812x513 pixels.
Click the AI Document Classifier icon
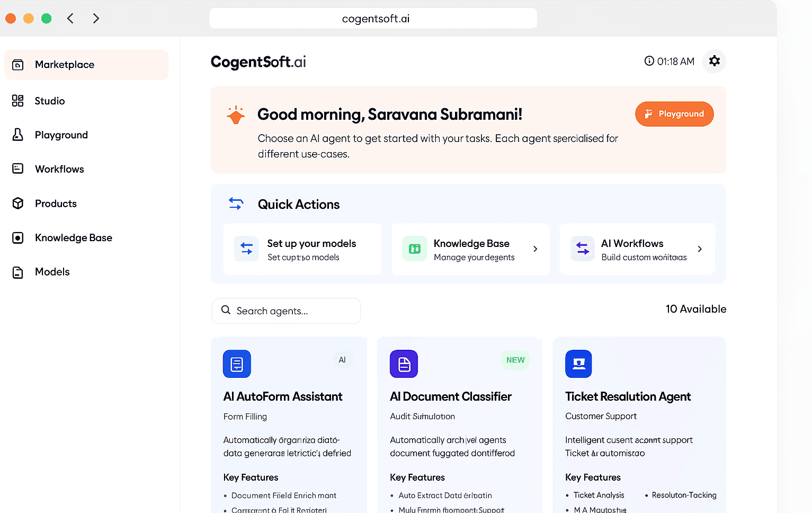pyautogui.click(x=404, y=364)
